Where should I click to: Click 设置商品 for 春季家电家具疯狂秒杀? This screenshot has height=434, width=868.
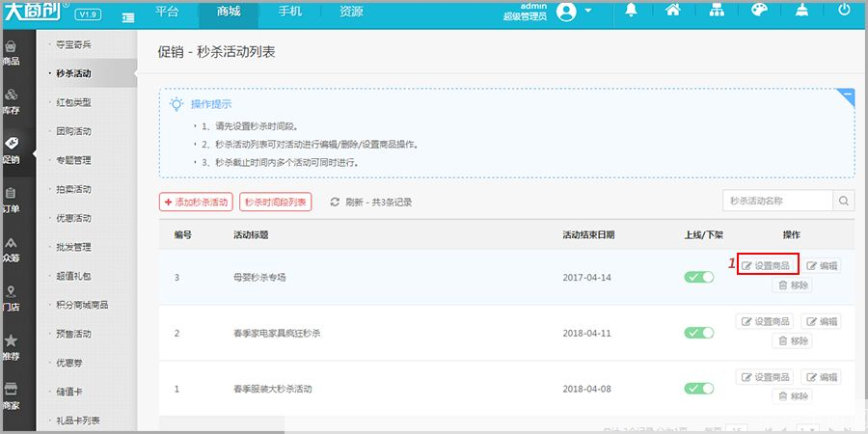765,321
